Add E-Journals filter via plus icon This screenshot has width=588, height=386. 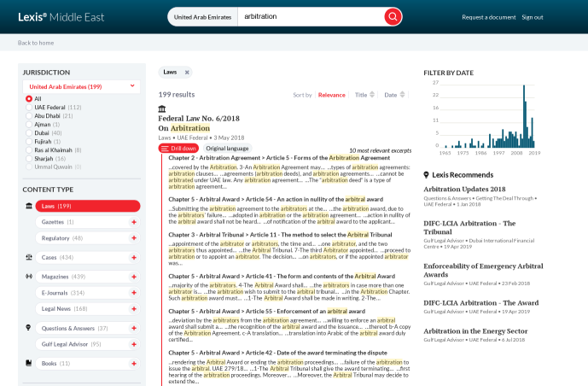tap(133, 293)
